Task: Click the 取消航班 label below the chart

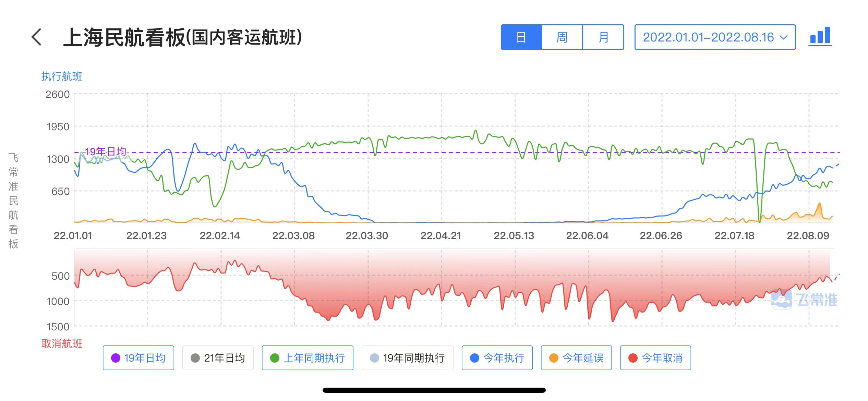Action: click(x=62, y=344)
